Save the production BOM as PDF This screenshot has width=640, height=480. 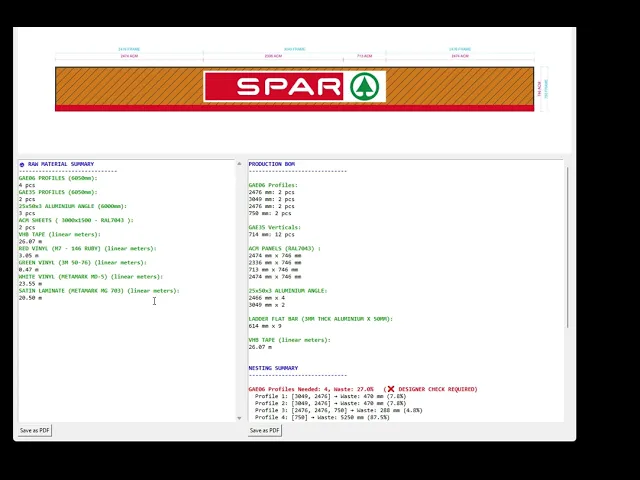pos(264,430)
